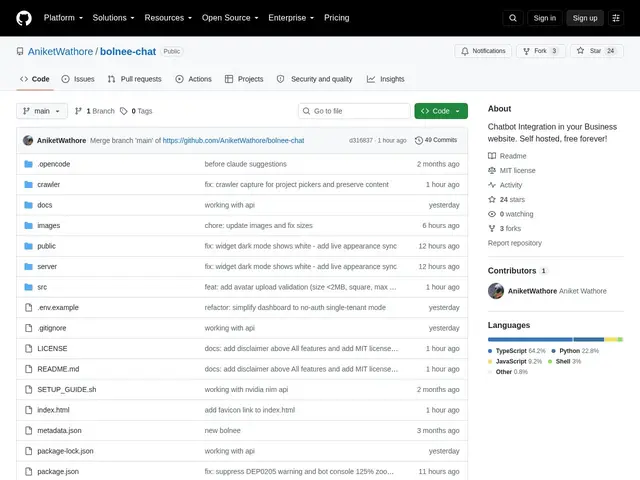Switch to the Issues tab

point(78,79)
